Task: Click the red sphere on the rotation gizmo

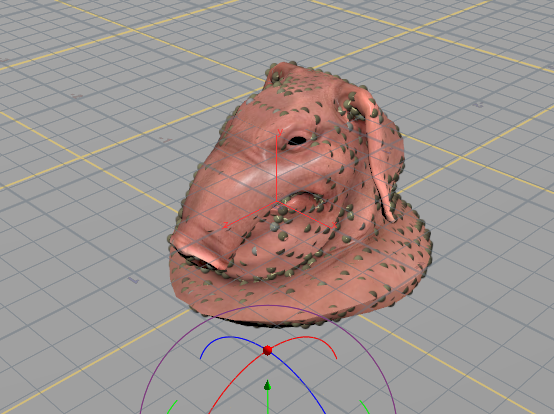Action: (x=267, y=350)
